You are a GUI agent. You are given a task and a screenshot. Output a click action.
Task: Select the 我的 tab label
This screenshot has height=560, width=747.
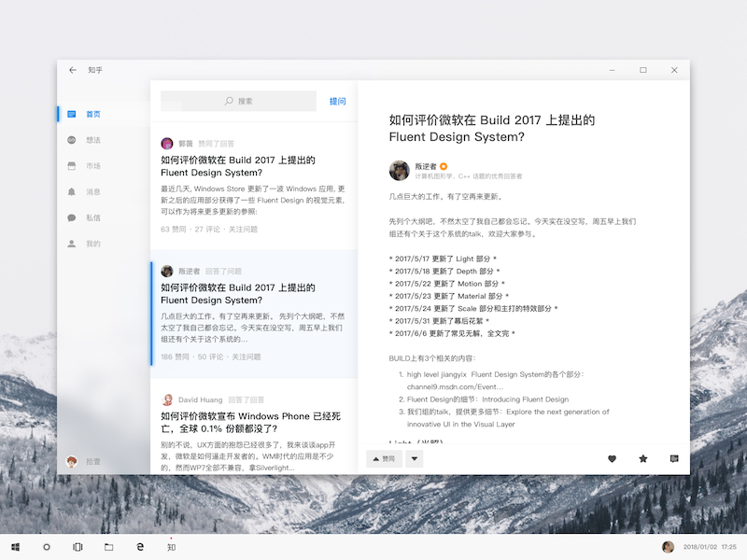[93, 244]
